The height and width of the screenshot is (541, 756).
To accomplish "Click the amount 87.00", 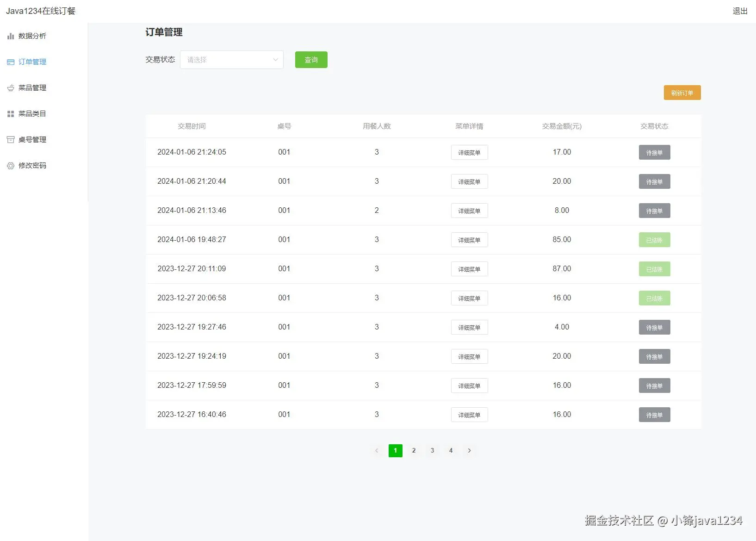I will pos(562,268).
